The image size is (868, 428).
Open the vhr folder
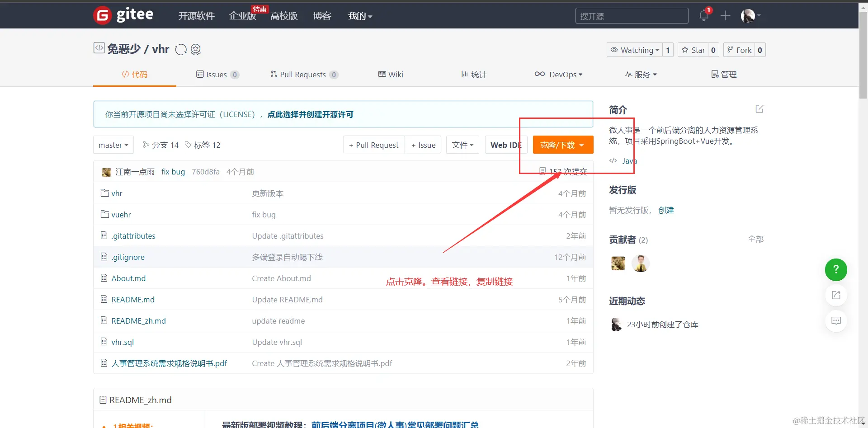[x=117, y=193]
